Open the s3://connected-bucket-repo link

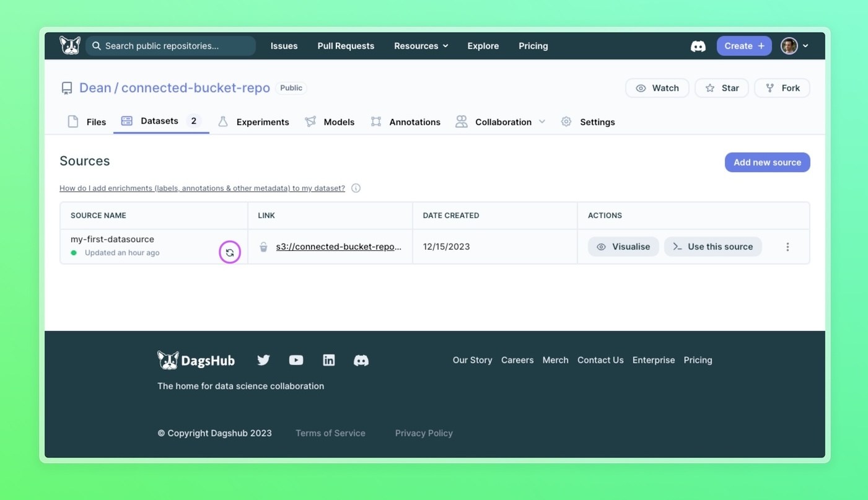click(338, 247)
